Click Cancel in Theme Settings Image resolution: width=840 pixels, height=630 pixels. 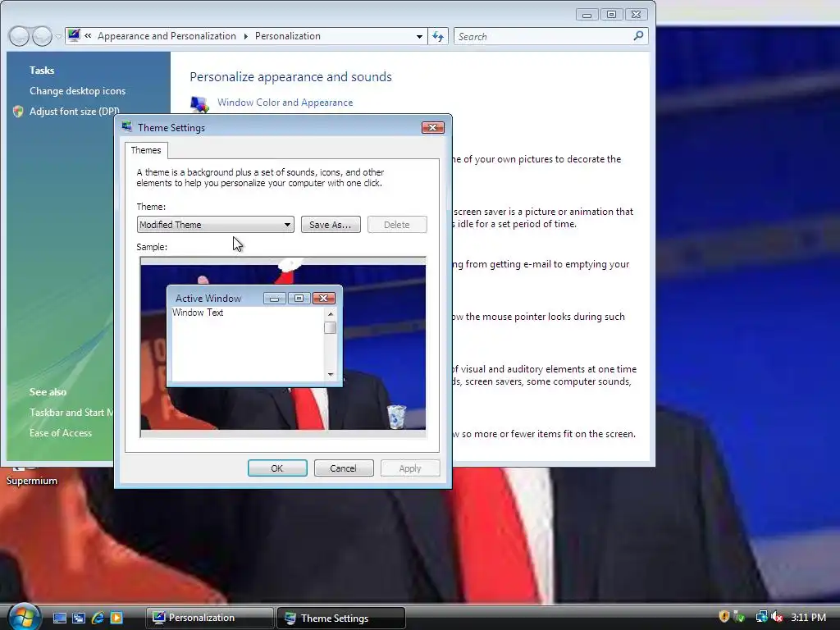click(x=344, y=468)
